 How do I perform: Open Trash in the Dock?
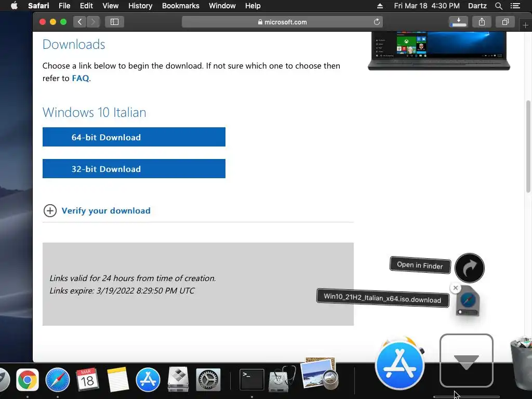522,362
